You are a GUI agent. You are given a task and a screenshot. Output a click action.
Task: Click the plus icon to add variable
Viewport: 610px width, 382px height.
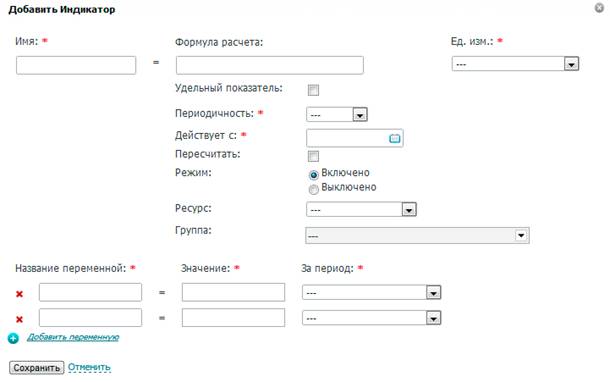tap(13, 338)
